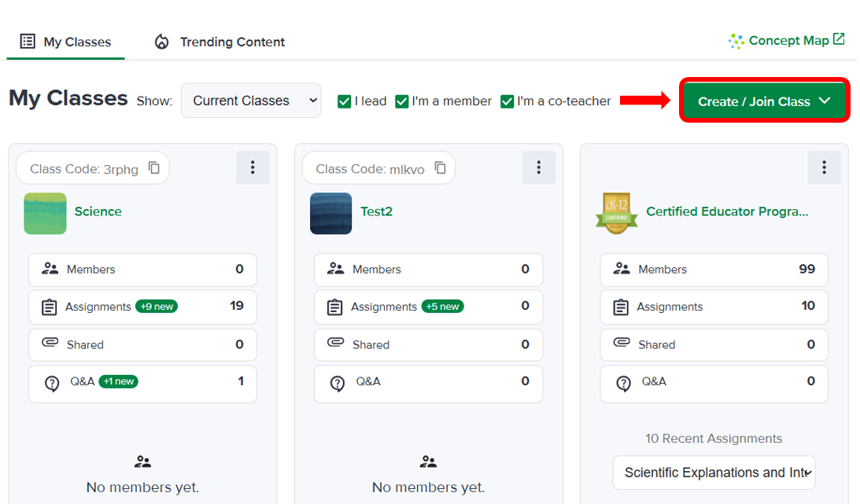
Task: Click the '+5 new' assignments badge
Action: coord(443,306)
